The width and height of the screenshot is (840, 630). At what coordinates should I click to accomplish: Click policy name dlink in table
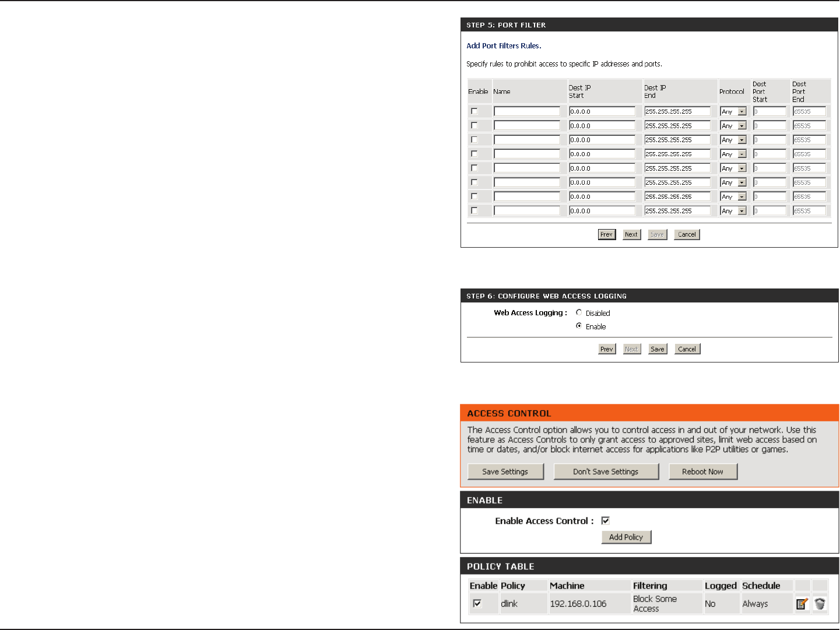point(509,604)
